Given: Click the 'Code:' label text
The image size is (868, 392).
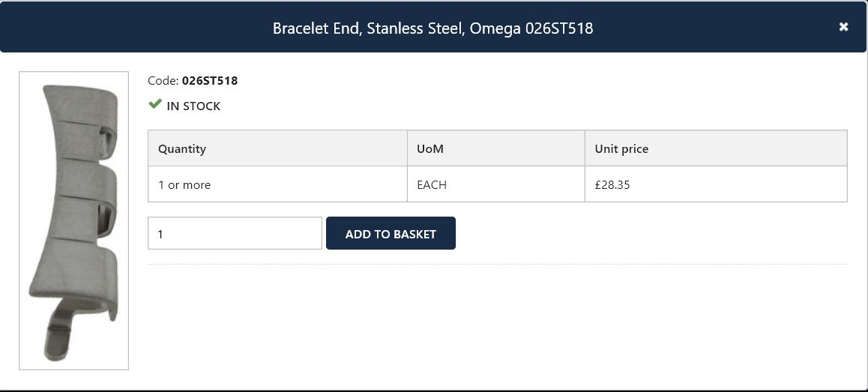Looking at the screenshot, I should (x=163, y=81).
